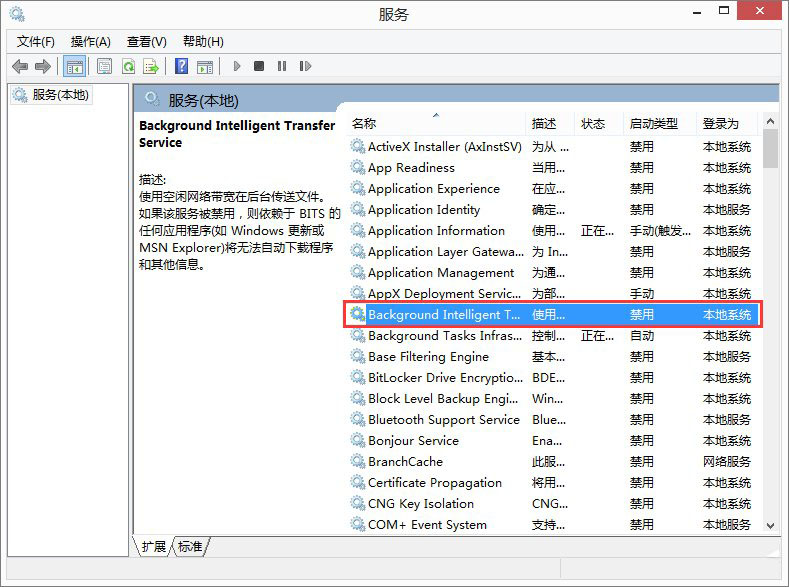The width and height of the screenshot is (789, 587).
Task: Sort by the 名称 column header
Action: click(x=436, y=123)
